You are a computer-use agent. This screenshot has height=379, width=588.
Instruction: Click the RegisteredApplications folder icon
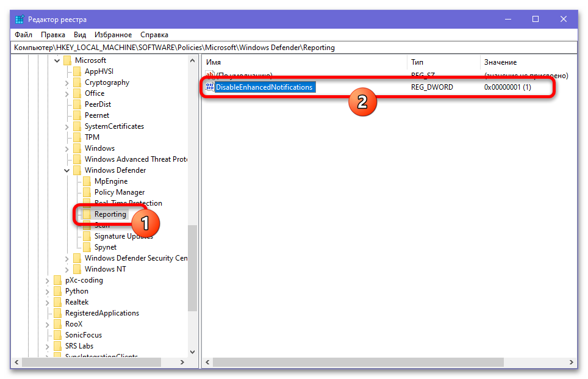58,313
